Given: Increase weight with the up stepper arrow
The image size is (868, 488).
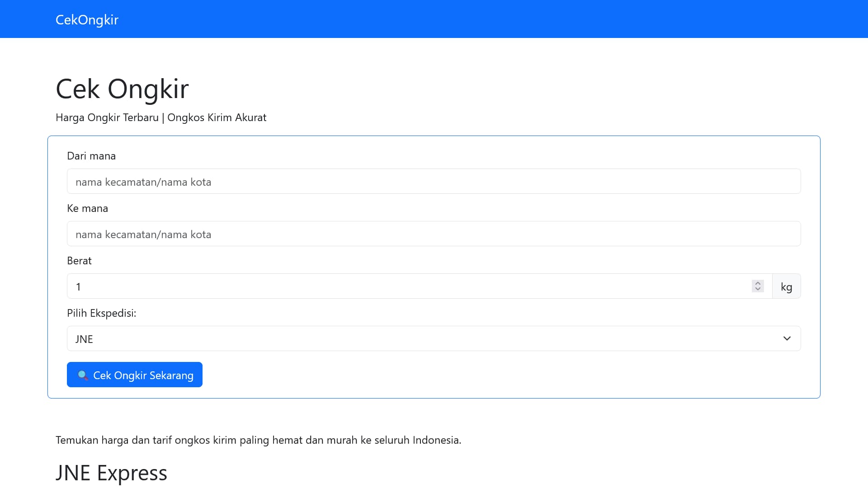Looking at the screenshot, I should [758, 283].
